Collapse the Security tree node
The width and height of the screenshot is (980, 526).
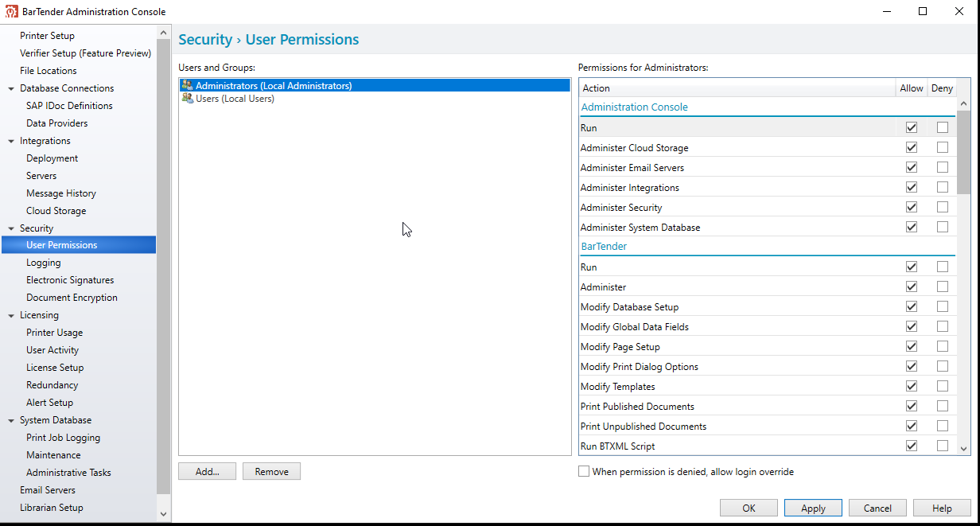(11, 228)
